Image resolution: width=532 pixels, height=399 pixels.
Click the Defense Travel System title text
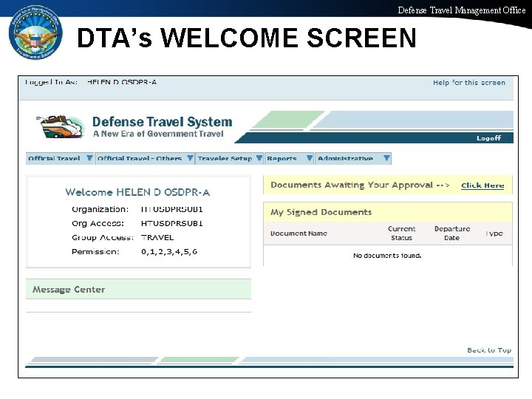(162, 122)
